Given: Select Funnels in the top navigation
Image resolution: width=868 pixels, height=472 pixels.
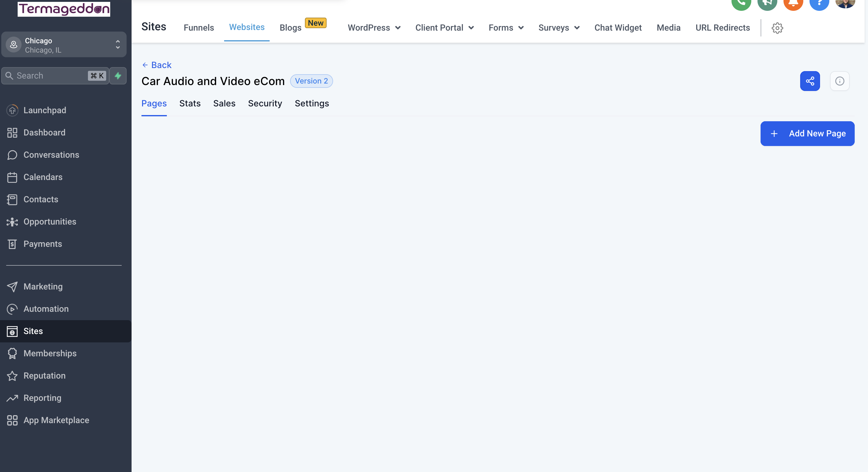Looking at the screenshot, I should pyautogui.click(x=198, y=28).
